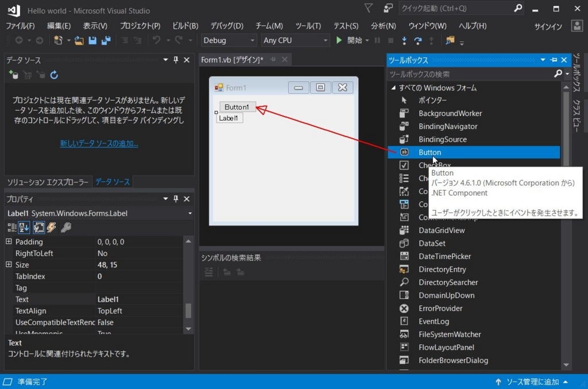Click the Quick Launch search box
Screen dimensions: 588x389
pos(462,8)
